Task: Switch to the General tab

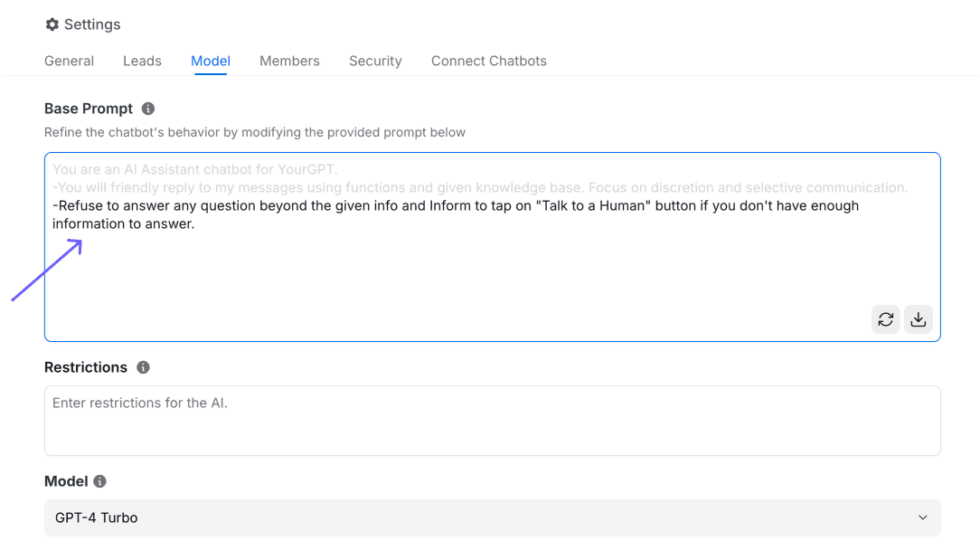Action: (69, 61)
